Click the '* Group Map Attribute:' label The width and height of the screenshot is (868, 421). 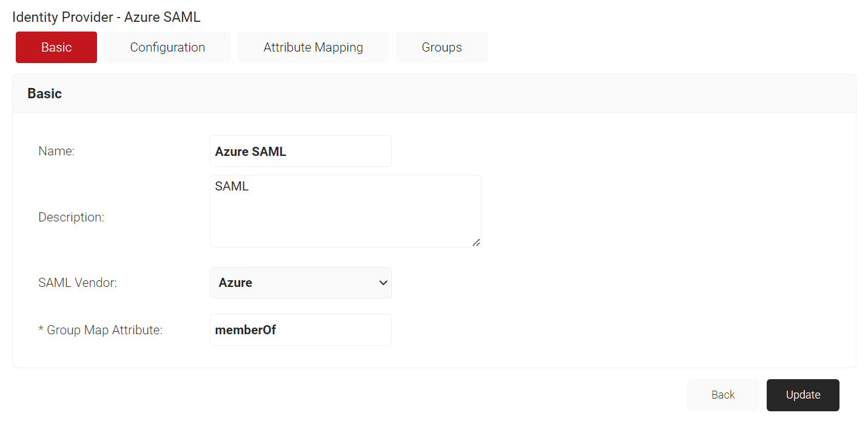[x=100, y=330]
